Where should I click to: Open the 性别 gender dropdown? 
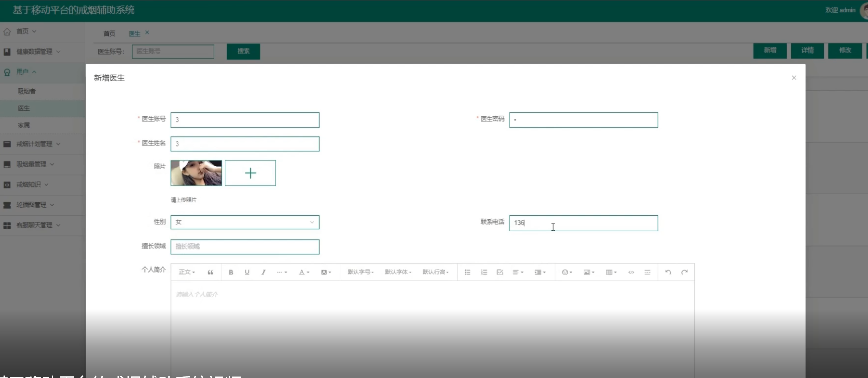[x=245, y=222]
